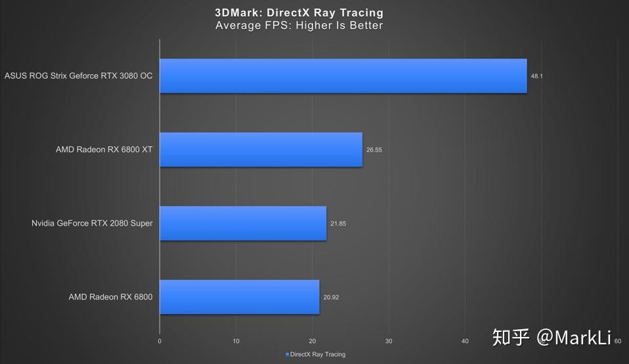Select the 'Nvidia GeForce RTX 2080 Super' label
The width and height of the screenshot is (629, 364).
tap(93, 223)
